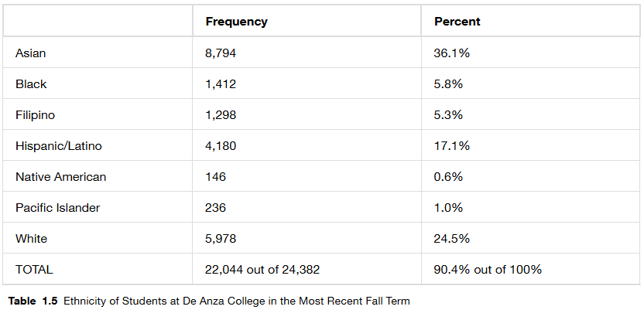The image size is (644, 320).
Task: Select the White row label
Action: coord(31,239)
